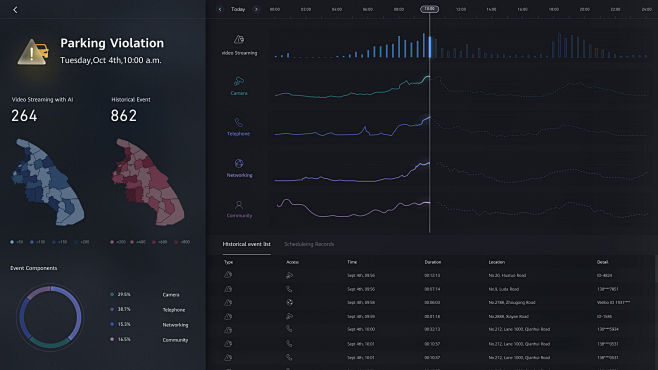The height and width of the screenshot is (370, 658).
Task: Click the Networking label in Event Components legend
Action: [x=175, y=325]
